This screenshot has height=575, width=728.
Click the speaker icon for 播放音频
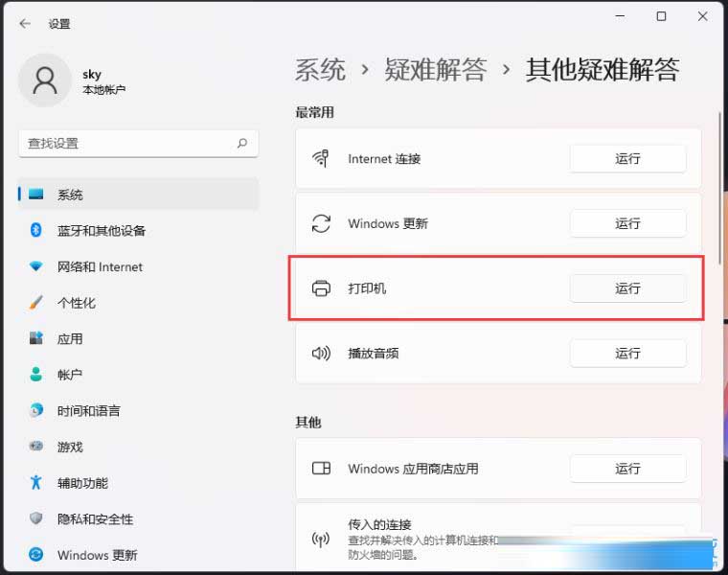click(322, 354)
